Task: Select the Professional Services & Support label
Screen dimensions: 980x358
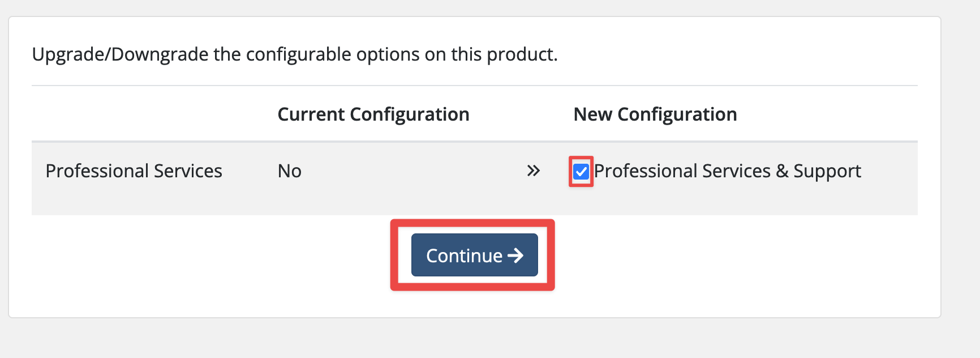Action: pyautogui.click(x=727, y=171)
